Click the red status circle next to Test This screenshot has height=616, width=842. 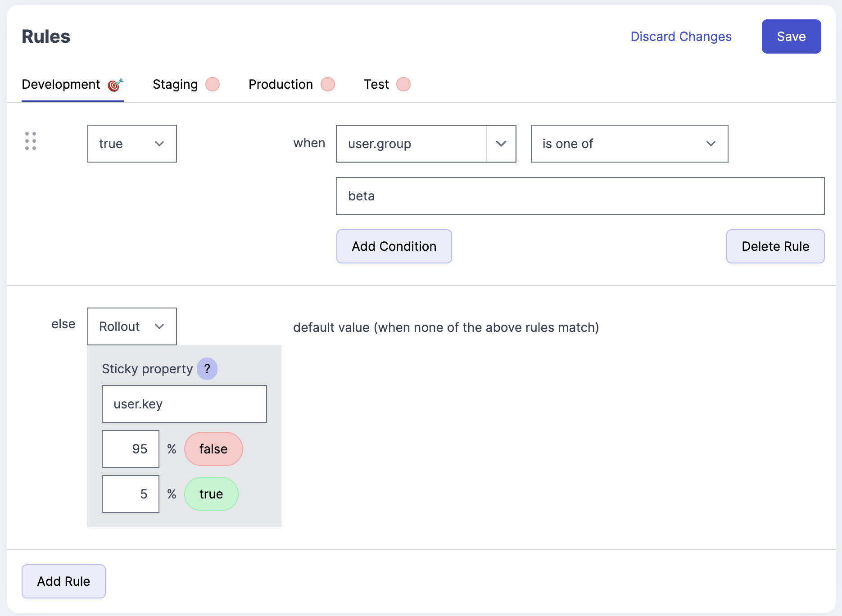coord(403,84)
